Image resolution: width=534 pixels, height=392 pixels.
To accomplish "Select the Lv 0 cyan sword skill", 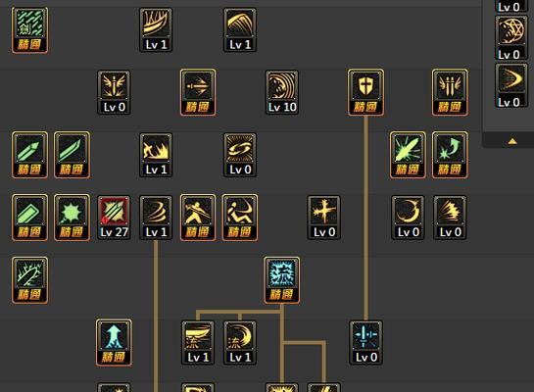I will tap(365, 343).
